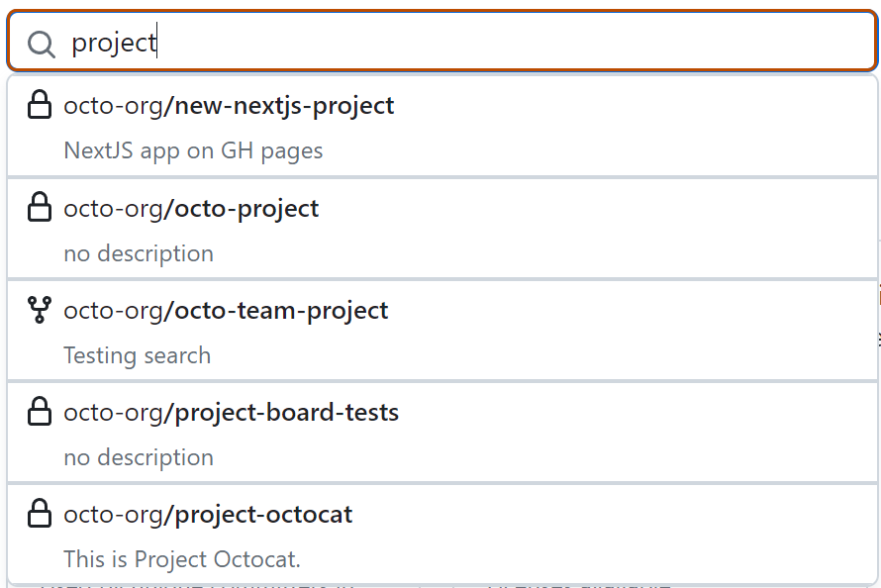The height and width of the screenshot is (588, 881).
Task: Place cursor after the word project
Action: pos(158,42)
